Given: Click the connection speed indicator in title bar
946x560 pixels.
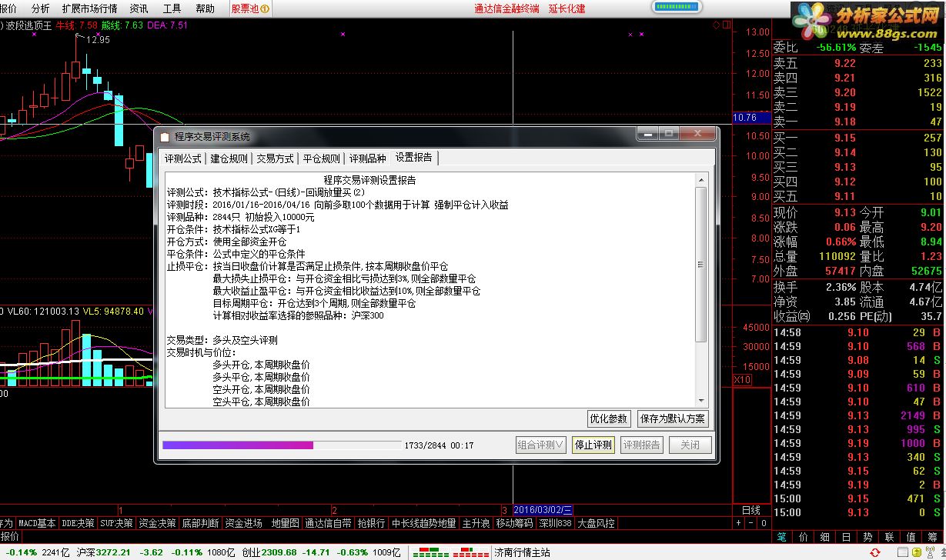Looking at the screenshot, I should point(677,7).
